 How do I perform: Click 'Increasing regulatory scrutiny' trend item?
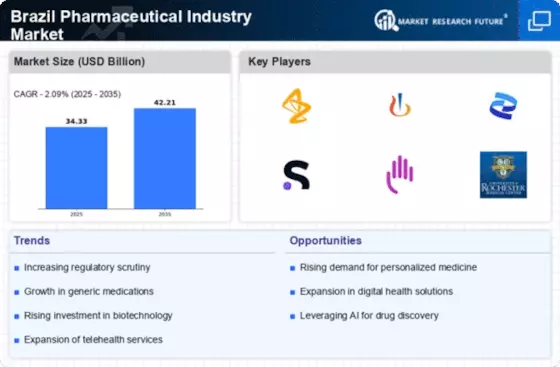click(x=87, y=267)
